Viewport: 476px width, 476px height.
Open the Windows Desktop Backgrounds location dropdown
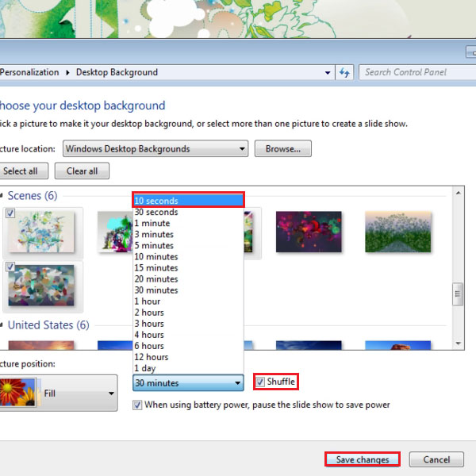(x=155, y=149)
